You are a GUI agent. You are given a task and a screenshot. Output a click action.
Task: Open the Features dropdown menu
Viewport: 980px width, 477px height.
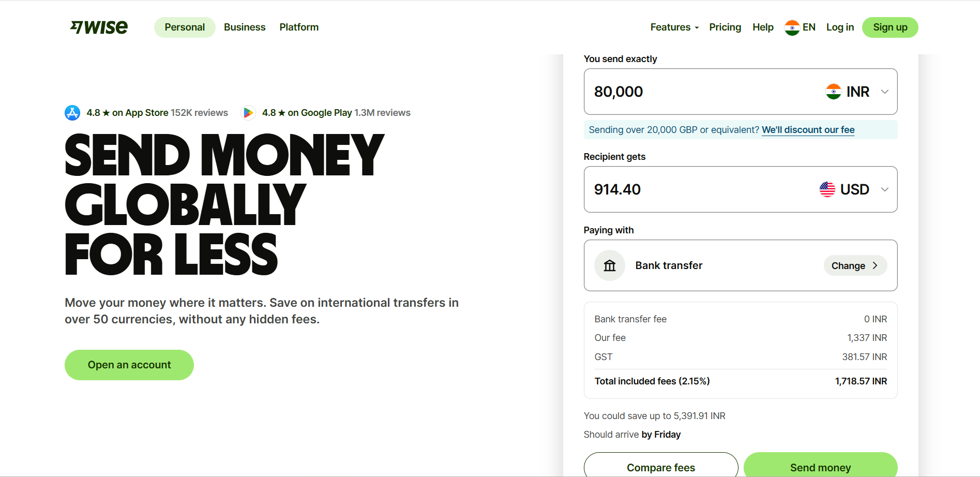coord(674,27)
